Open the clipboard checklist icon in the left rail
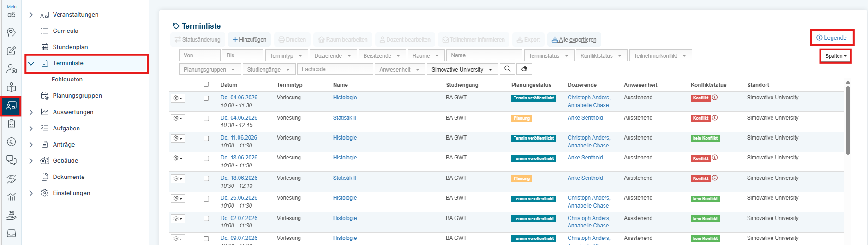The image size is (868, 245). tap(12, 124)
